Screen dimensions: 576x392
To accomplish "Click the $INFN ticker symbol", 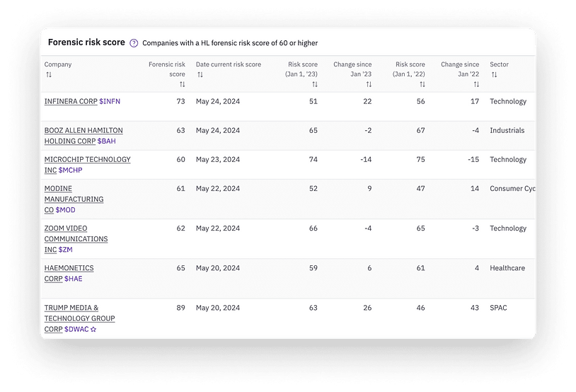I will pos(110,102).
